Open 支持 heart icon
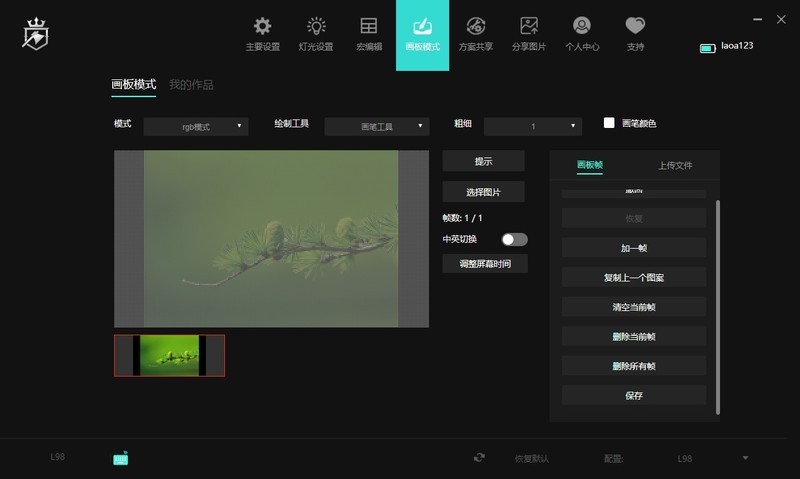The width and height of the screenshot is (800, 479). [x=635, y=26]
